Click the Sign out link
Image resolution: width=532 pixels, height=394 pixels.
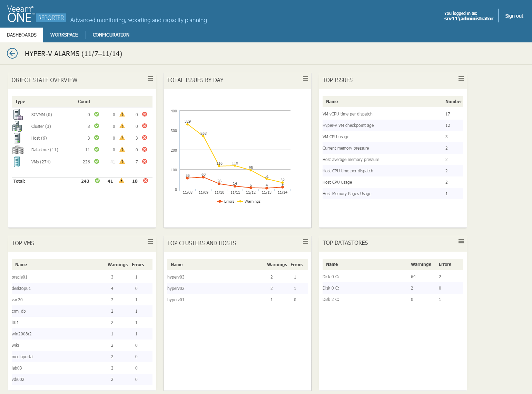pyautogui.click(x=514, y=16)
